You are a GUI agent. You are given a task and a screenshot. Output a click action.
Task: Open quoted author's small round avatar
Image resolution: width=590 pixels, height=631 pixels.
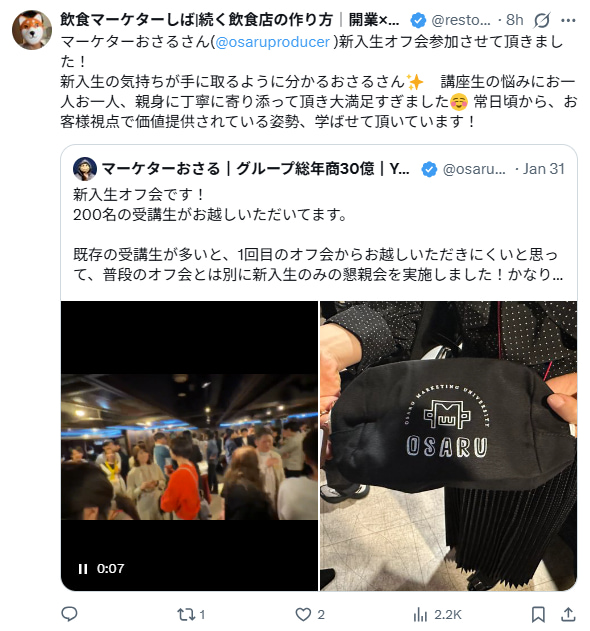pos(85,169)
